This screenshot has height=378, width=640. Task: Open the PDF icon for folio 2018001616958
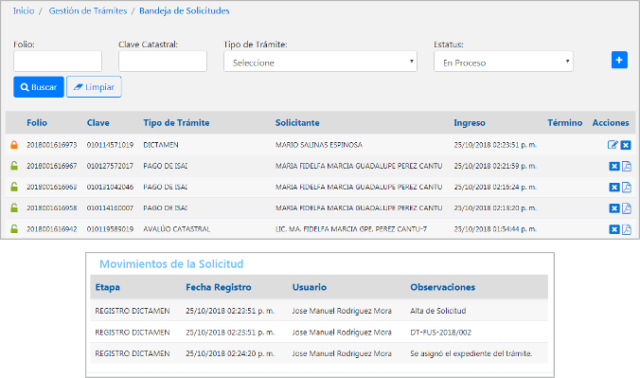pyautogui.click(x=627, y=208)
